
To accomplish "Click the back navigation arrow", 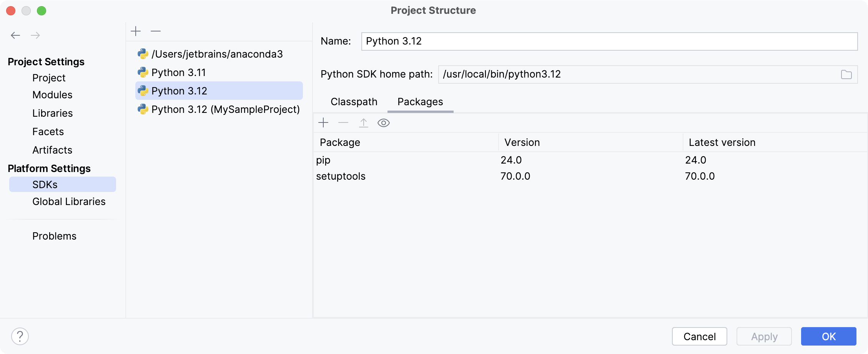I will point(15,35).
